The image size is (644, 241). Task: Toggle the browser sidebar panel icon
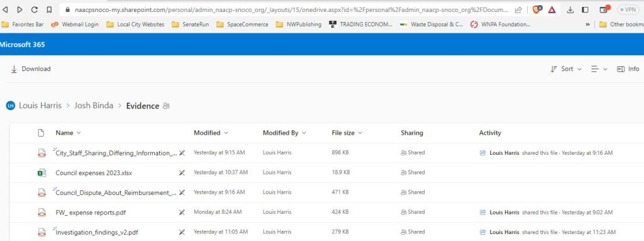586,9
